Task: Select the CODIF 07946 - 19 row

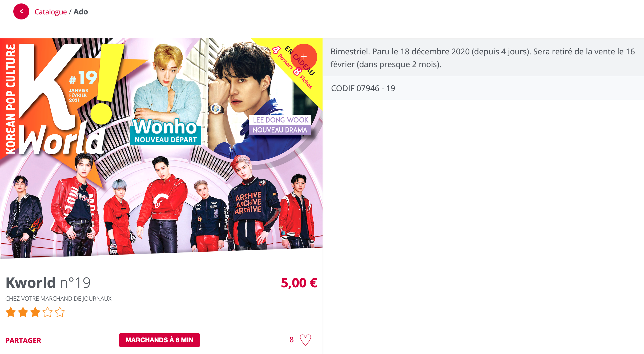Action: (483, 88)
